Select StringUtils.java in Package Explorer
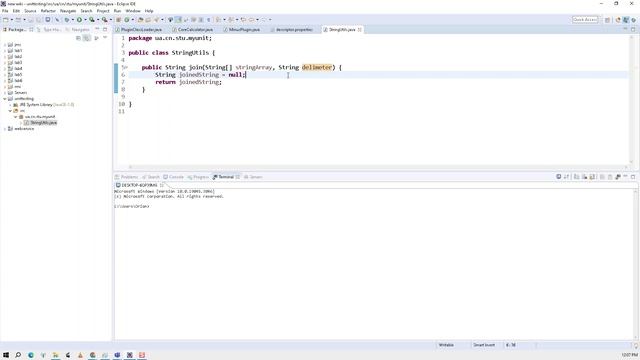This screenshot has width=640, height=360. (x=43, y=122)
